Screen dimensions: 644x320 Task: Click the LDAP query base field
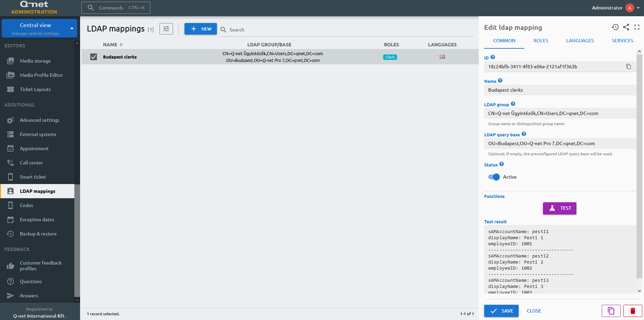pos(560,143)
